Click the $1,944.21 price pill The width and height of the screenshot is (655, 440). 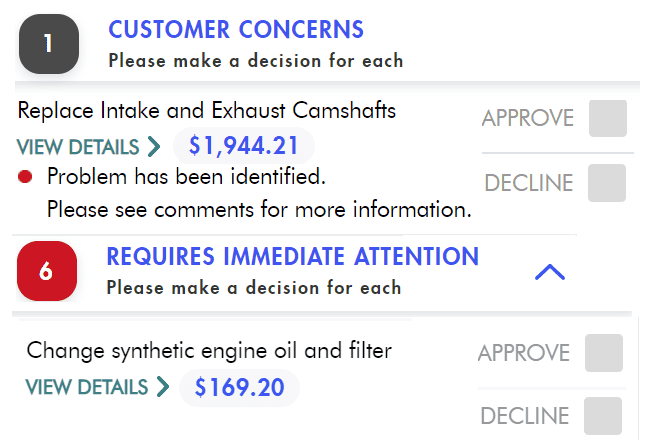click(x=244, y=146)
